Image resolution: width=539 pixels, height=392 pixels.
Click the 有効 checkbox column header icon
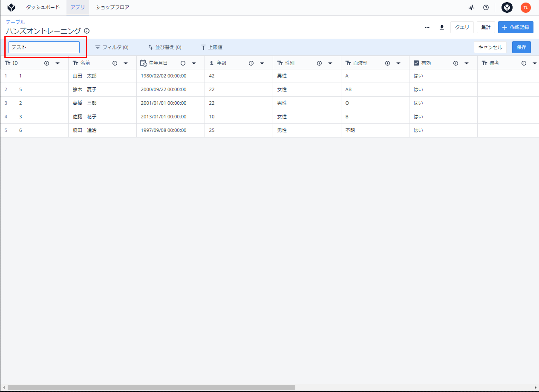pyautogui.click(x=416, y=63)
